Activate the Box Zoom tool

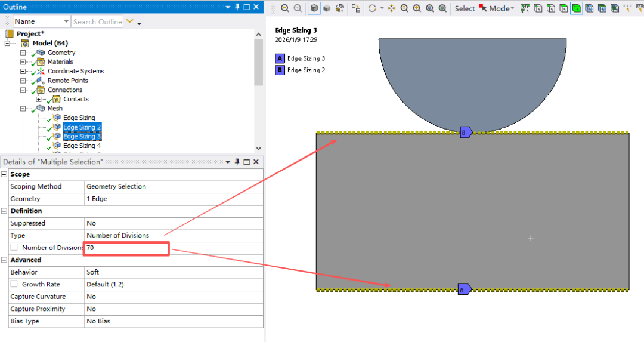pos(417,8)
